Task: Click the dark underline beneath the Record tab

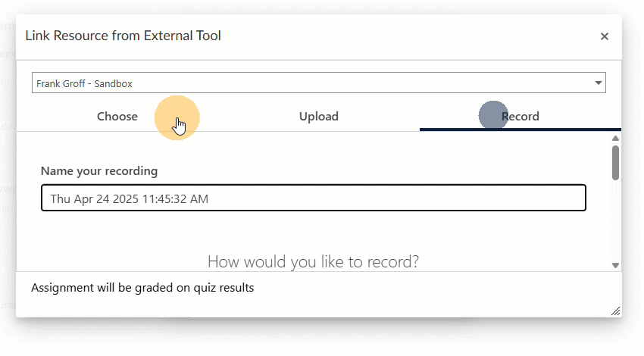Action: pos(521,130)
